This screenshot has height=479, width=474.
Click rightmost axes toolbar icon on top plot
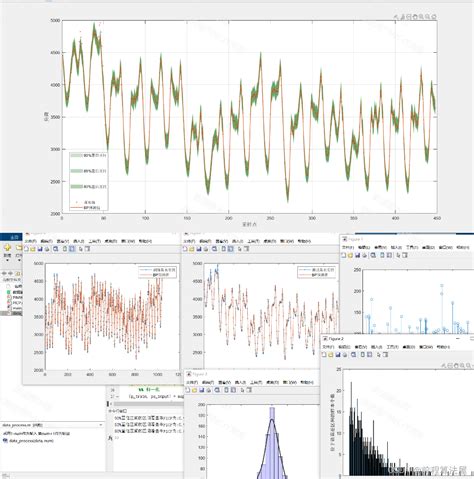[x=434, y=17]
